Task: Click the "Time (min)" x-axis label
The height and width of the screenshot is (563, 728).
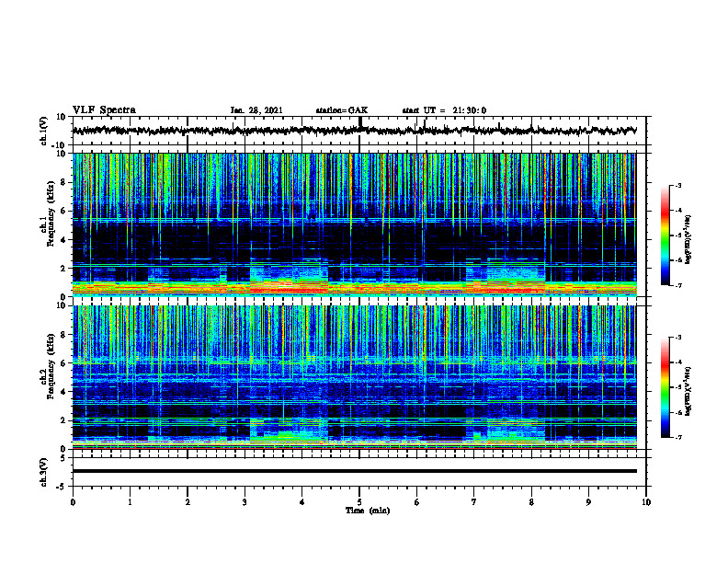Action: [368, 511]
